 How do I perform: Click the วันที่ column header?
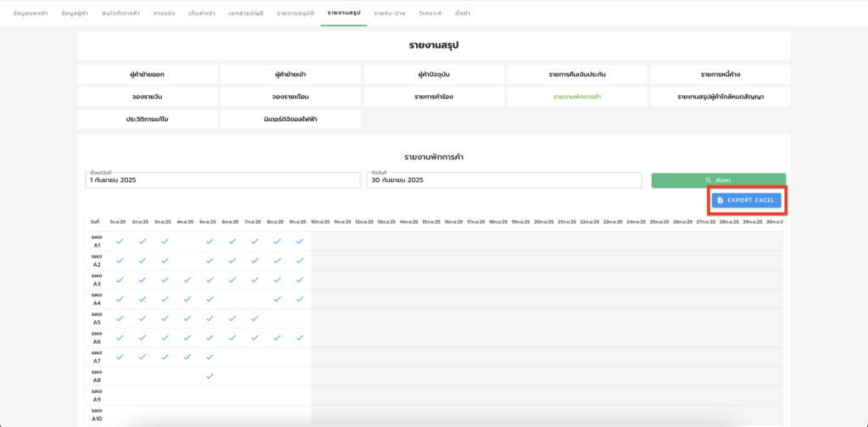click(95, 222)
